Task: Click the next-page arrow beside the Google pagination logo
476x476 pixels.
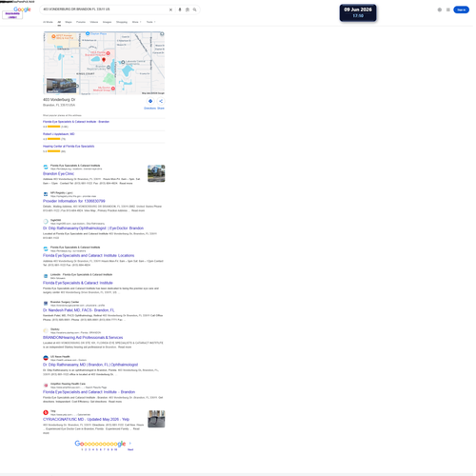Action: [x=130, y=444]
